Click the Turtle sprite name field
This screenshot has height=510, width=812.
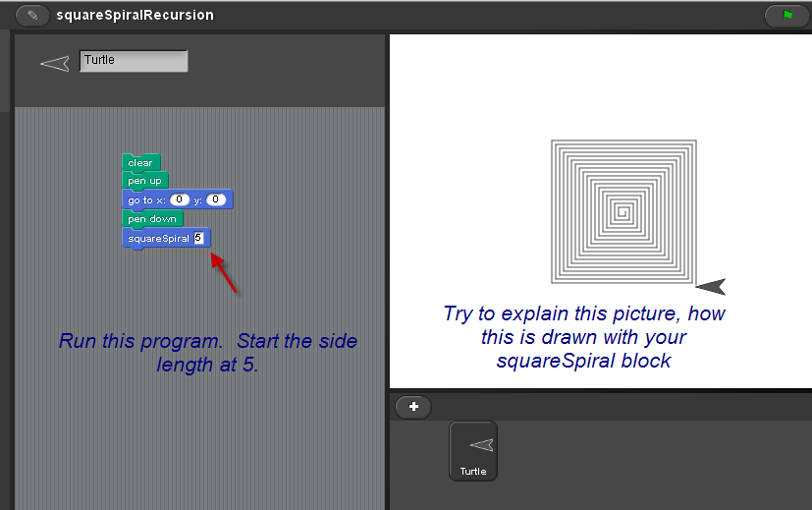(x=134, y=61)
